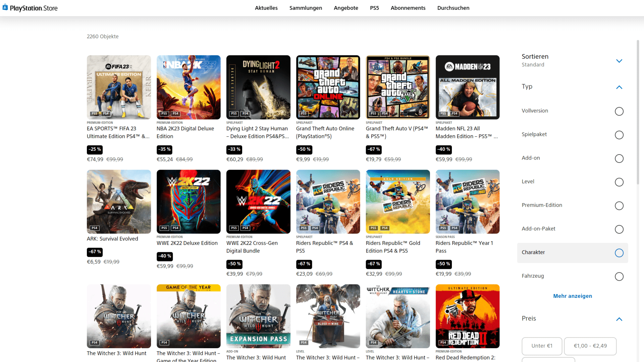Image resolution: width=644 pixels, height=362 pixels.
Task: Open the Witcher 3 Blood and Wine cover
Action: [x=328, y=316]
